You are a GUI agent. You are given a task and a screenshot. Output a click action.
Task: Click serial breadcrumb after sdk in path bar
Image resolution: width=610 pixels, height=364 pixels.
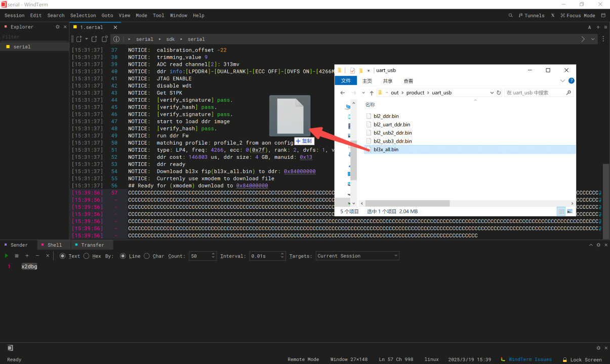pos(196,39)
